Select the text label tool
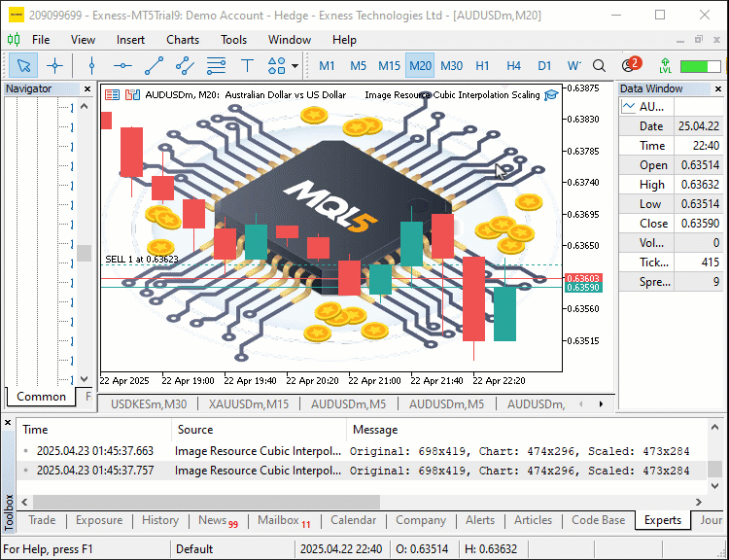The height and width of the screenshot is (560, 729). coord(247,65)
